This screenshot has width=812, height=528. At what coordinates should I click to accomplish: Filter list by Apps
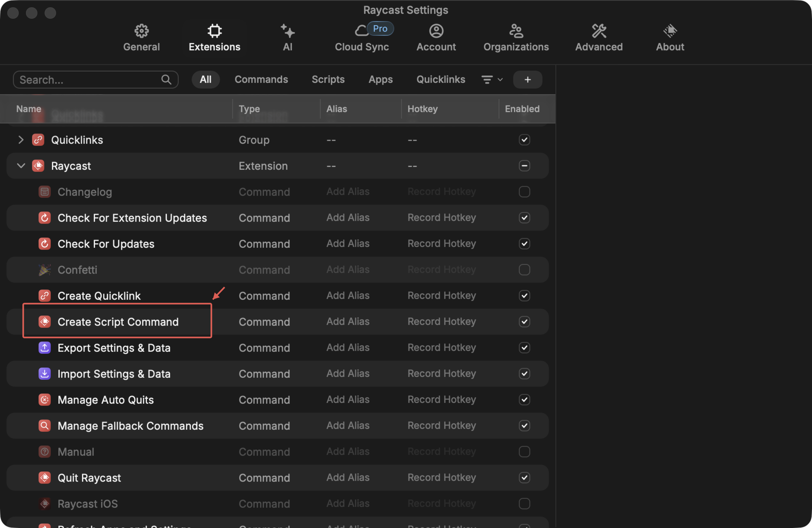pos(380,80)
